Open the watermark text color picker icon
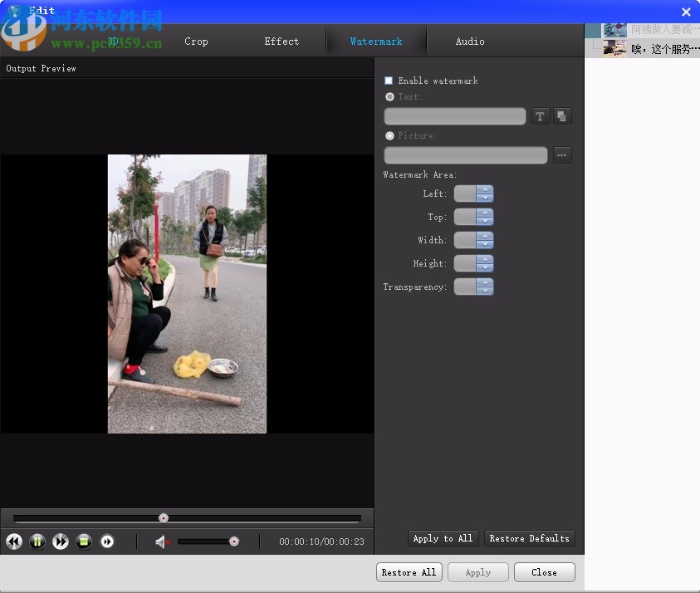This screenshot has height=593, width=700. click(x=562, y=116)
